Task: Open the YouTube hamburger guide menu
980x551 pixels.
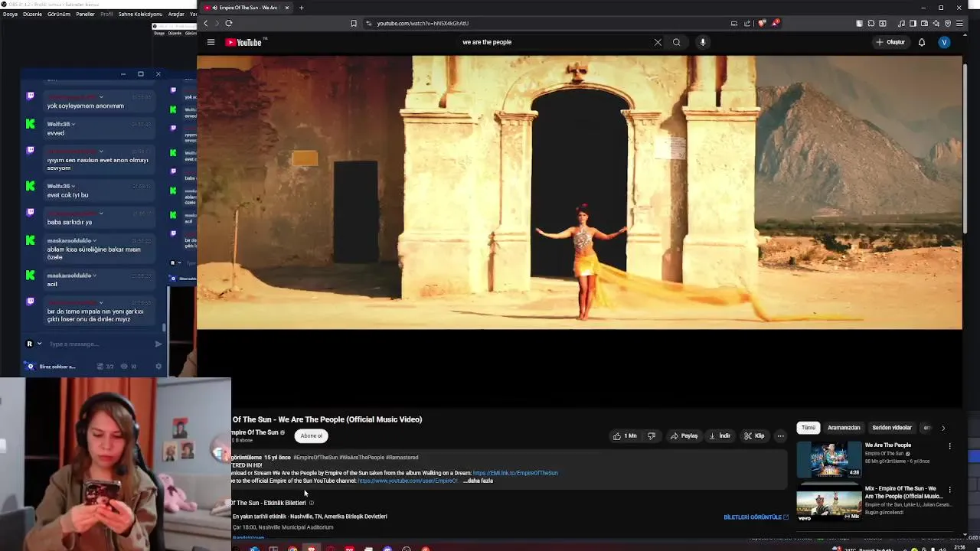Action: click(x=211, y=42)
